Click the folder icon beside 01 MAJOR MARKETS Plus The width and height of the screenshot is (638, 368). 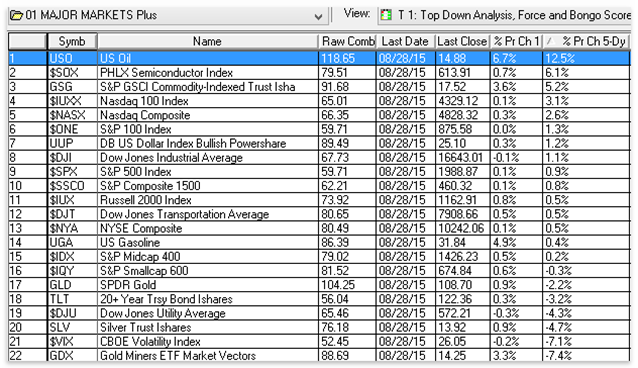16,15
